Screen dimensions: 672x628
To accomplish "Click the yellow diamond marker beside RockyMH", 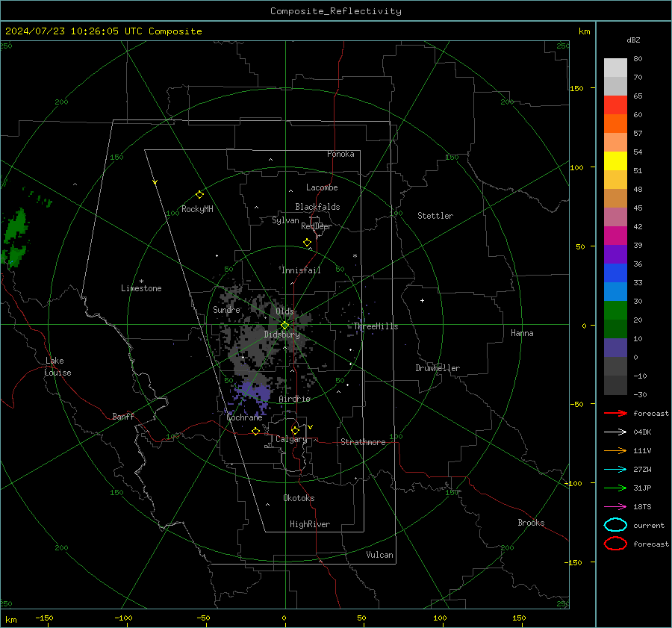I will click(199, 195).
